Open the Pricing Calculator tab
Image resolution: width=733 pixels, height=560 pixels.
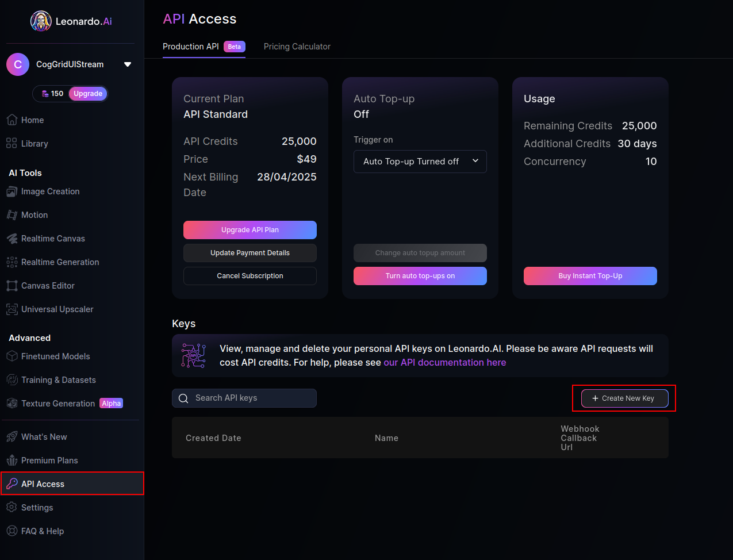coord(297,47)
